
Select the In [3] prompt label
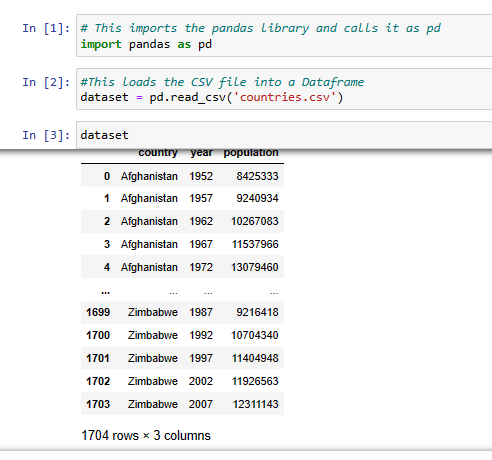point(46,135)
